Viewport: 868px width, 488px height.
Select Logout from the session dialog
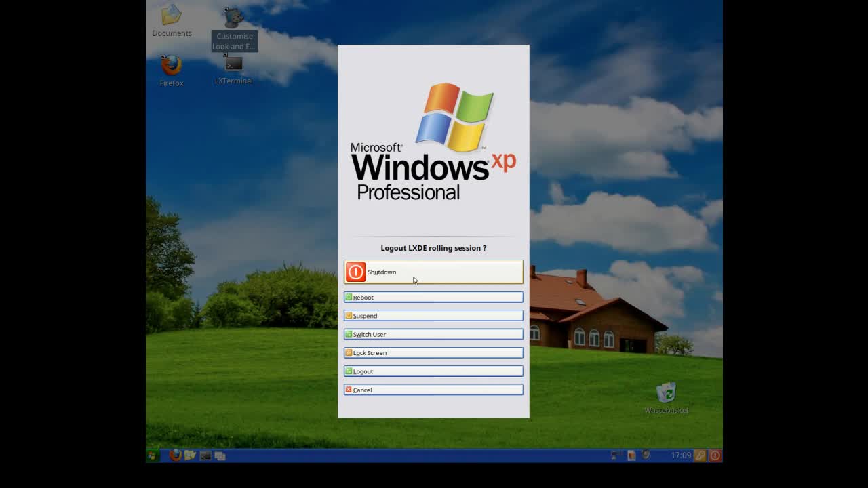pyautogui.click(x=433, y=371)
